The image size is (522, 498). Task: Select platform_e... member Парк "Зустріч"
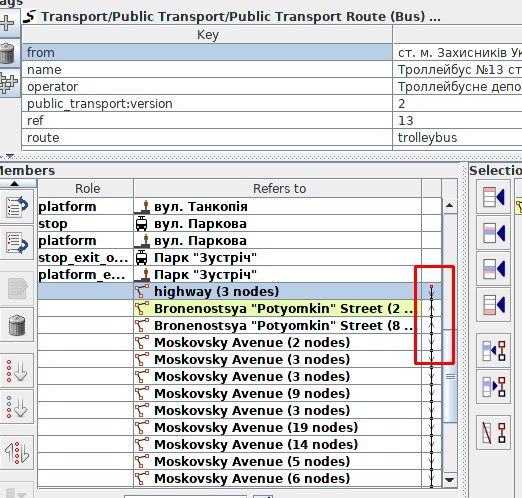[x=240, y=274]
